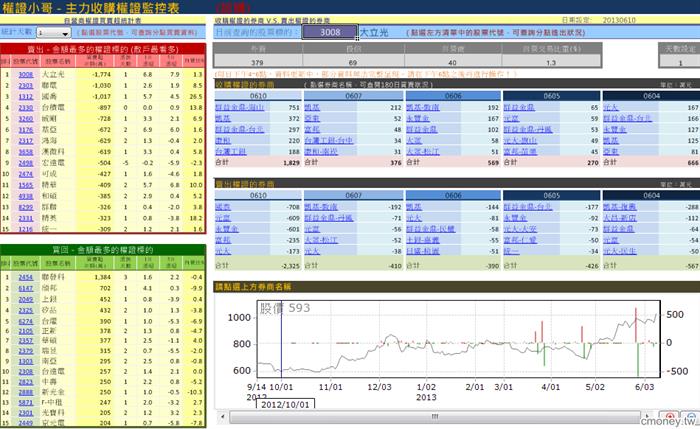This screenshot has height=429, width=700.
Task: Open stock code 2301 光寶科 link
Action: click(x=25, y=413)
